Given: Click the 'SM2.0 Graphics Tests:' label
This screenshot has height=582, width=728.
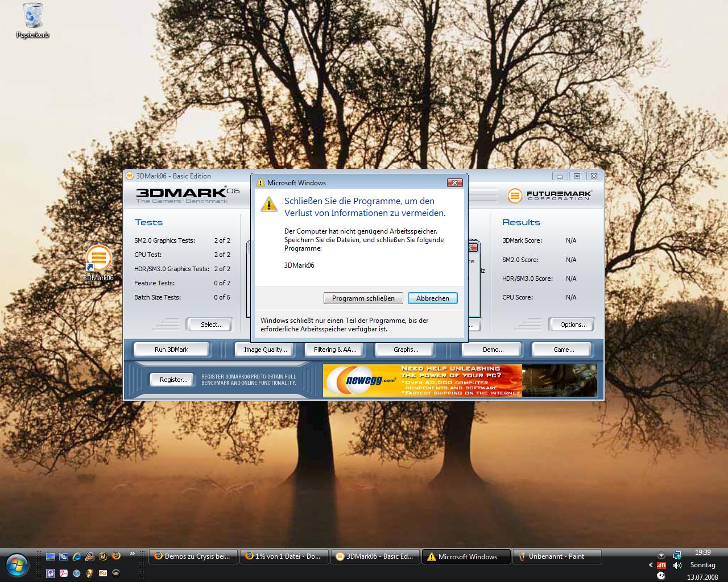Looking at the screenshot, I should pyautogui.click(x=164, y=240).
